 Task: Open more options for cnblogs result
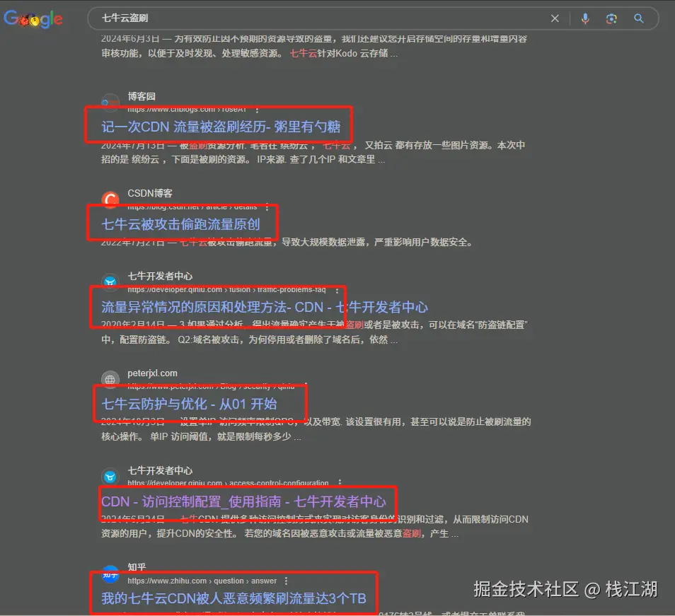pos(257,110)
